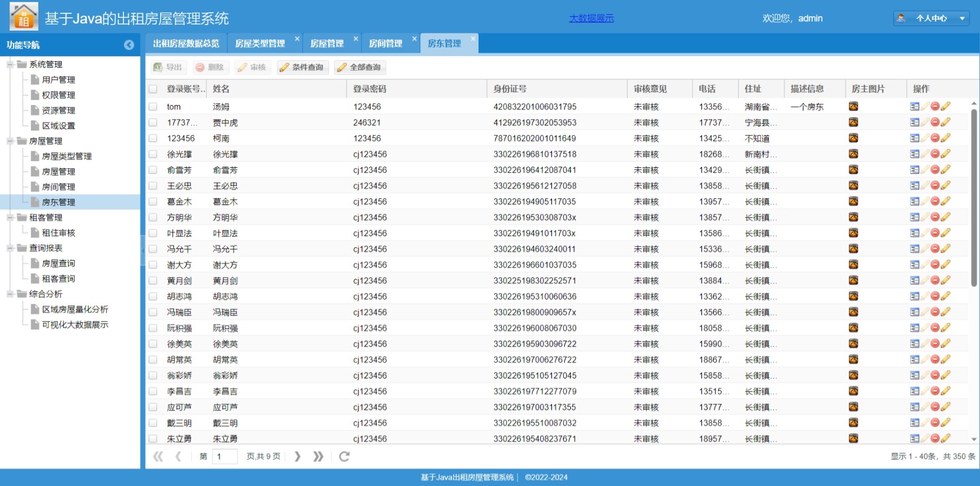Click red delete icon in 冯允千 row
This screenshot has height=486, width=980.
point(935,249)
